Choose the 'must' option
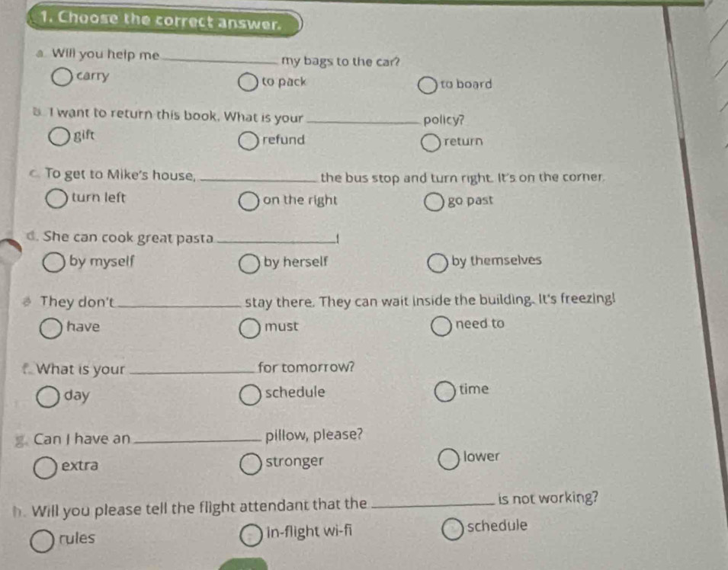 [x=250, y=328]
